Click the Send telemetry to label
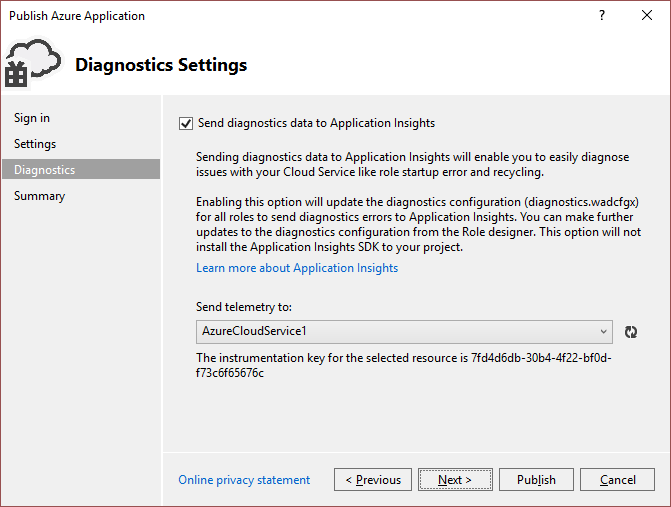Screen dimensions: 671x507 pyautogui.click(x=244, y=307)
